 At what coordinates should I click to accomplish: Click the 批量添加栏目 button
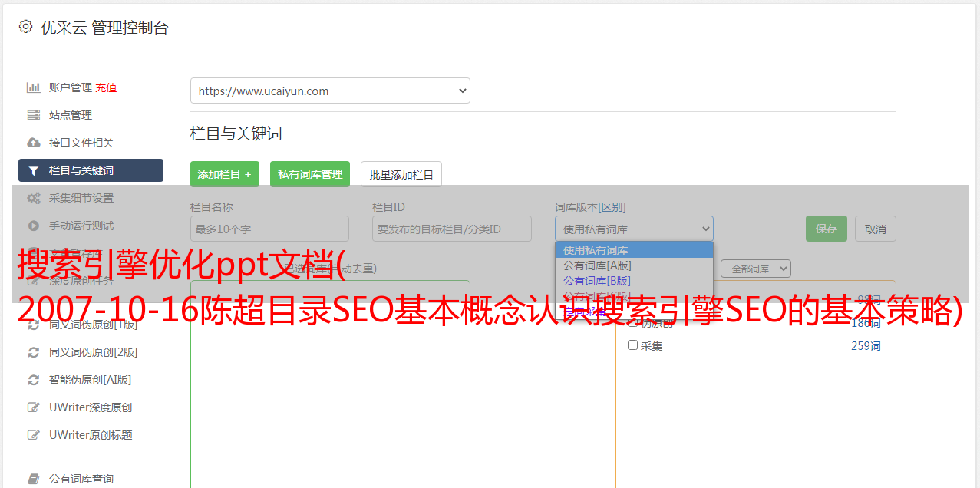pyautogui.click(x=401, y=174)
